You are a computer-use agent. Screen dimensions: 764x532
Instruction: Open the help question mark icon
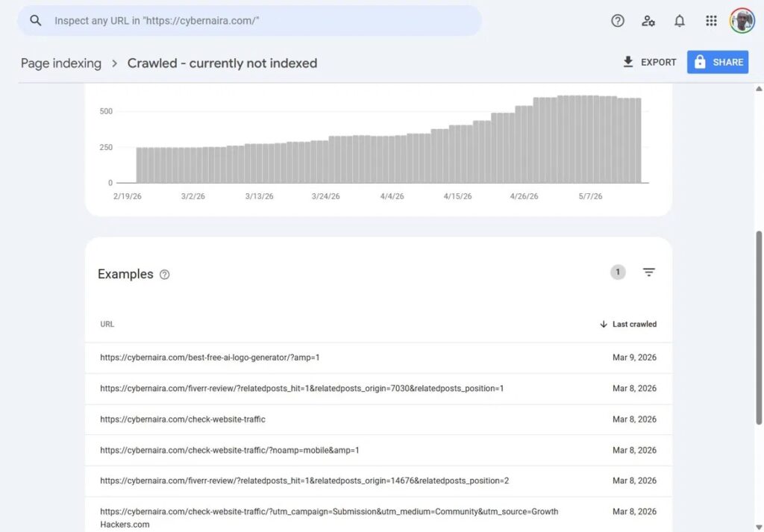(x=617, y=20)
